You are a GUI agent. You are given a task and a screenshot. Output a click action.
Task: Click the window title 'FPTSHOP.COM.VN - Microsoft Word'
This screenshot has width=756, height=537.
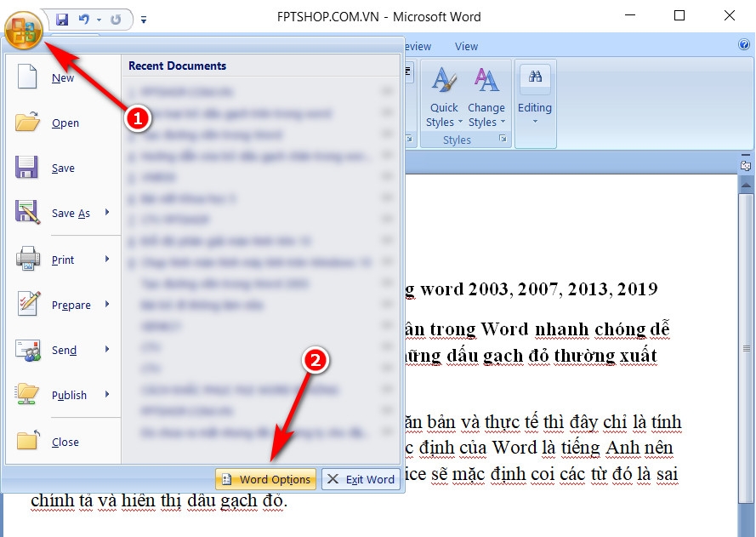(x=378, y=17)
